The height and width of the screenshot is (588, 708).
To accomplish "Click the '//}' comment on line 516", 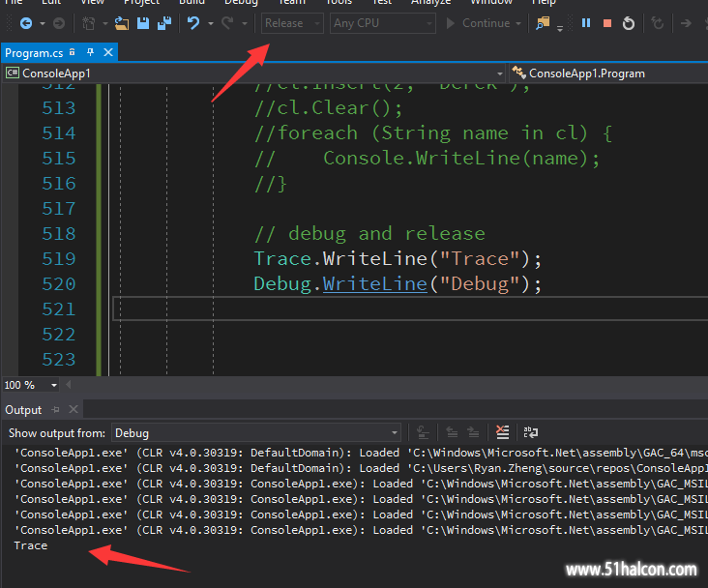I will click(270, 184).
